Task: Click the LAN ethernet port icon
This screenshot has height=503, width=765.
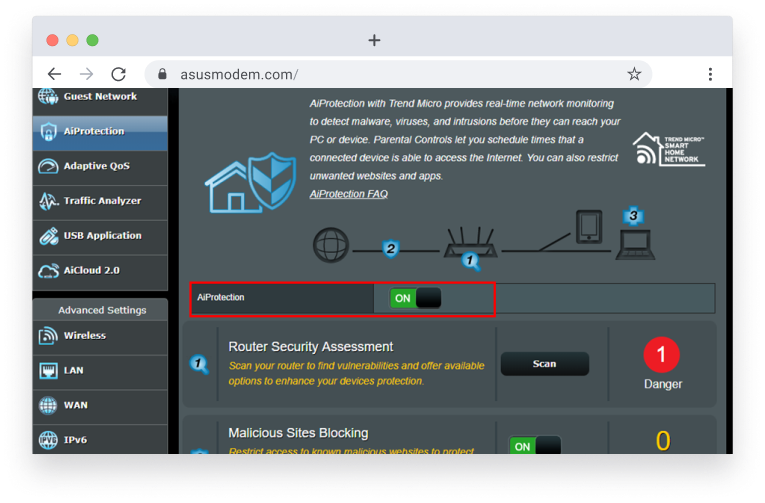Action: pyautogui.click(x=48, y=371)
